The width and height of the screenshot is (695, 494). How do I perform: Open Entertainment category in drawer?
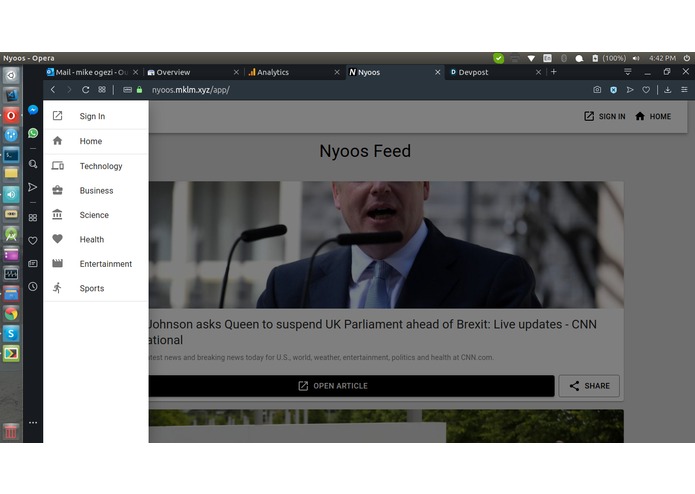click(96, 264)
